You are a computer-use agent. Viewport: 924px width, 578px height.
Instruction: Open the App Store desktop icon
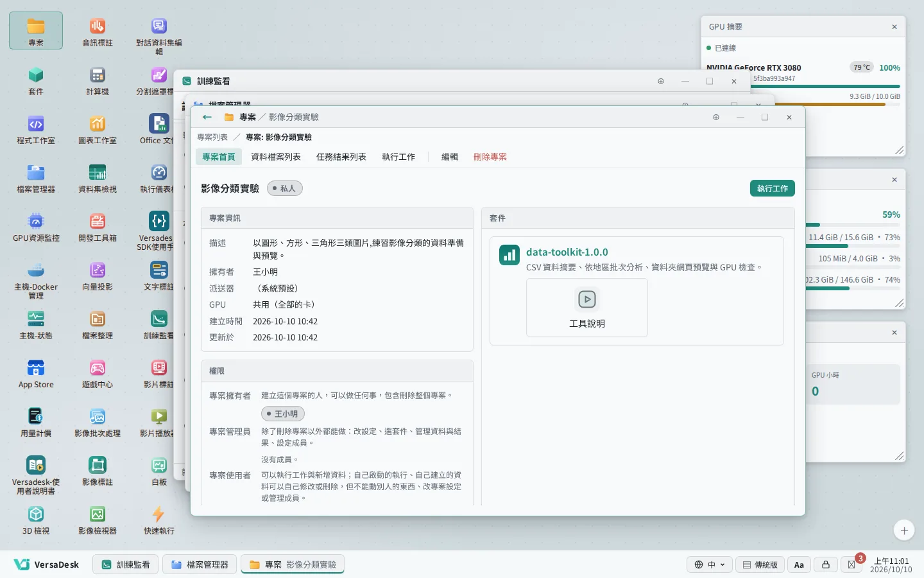(36, 372)
